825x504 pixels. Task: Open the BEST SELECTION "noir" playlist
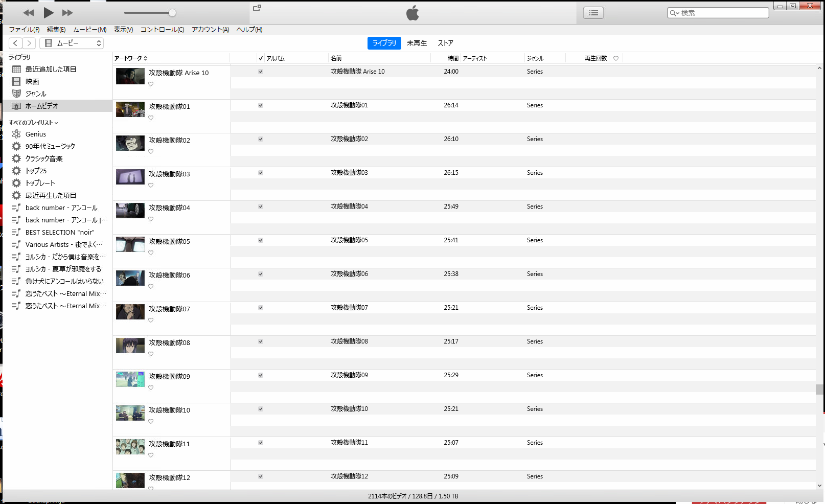58,232
